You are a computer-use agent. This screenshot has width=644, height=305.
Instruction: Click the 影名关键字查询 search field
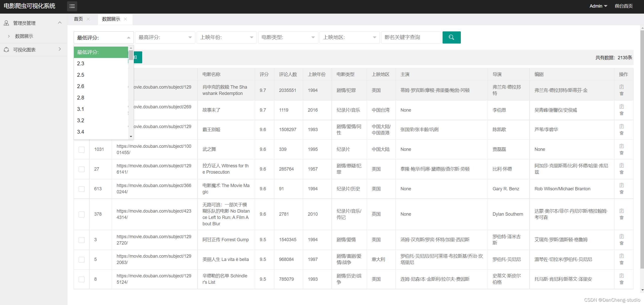click(411, 37)
